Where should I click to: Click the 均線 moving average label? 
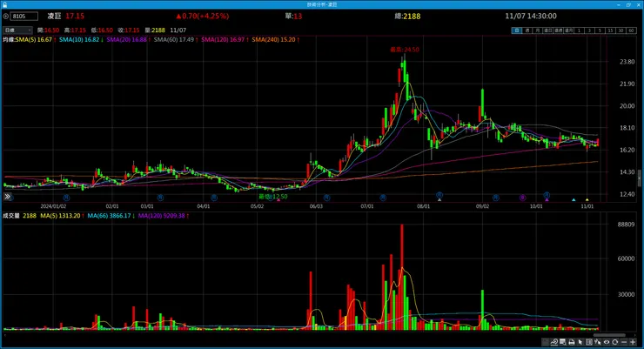(9, 40)
